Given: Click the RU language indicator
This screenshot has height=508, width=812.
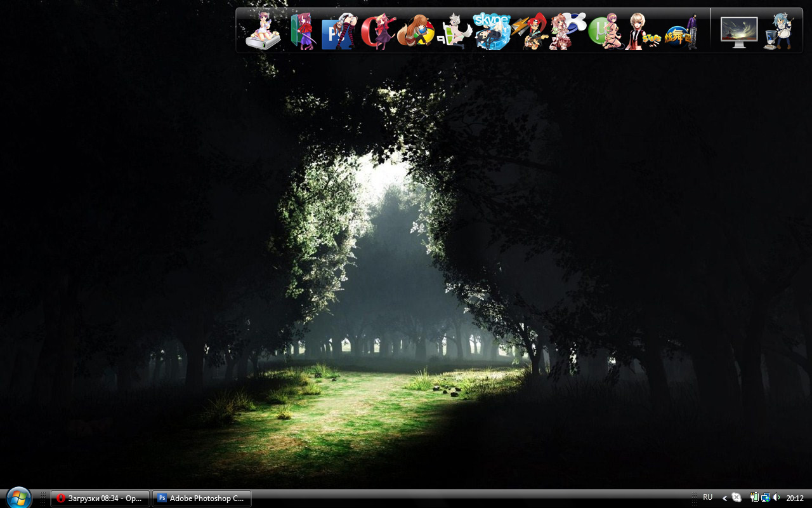Looking at the screenshot, I should [x=708, y=497].
